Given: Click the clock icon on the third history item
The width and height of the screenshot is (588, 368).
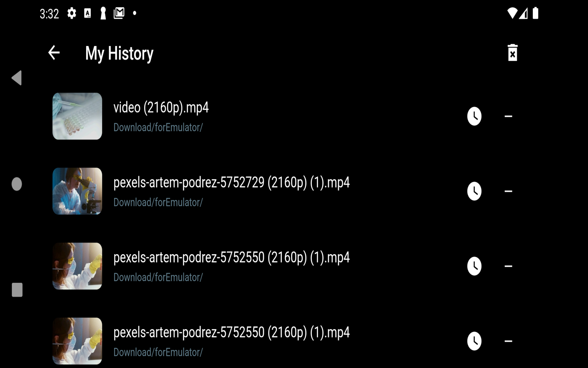Looking at the screenshot, I should (474, 266).
